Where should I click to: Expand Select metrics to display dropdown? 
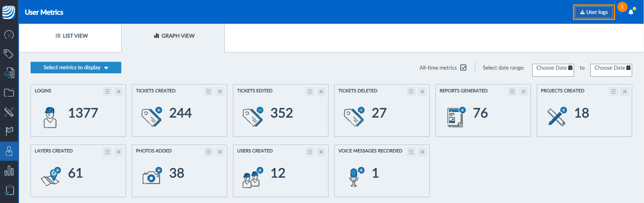tap(76, 68)
